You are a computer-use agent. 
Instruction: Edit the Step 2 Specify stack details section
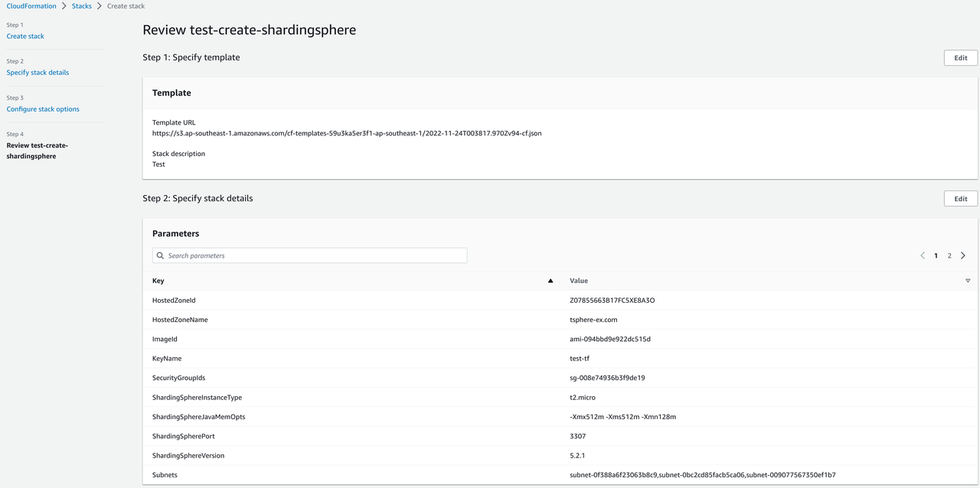[x=960, y=199]
